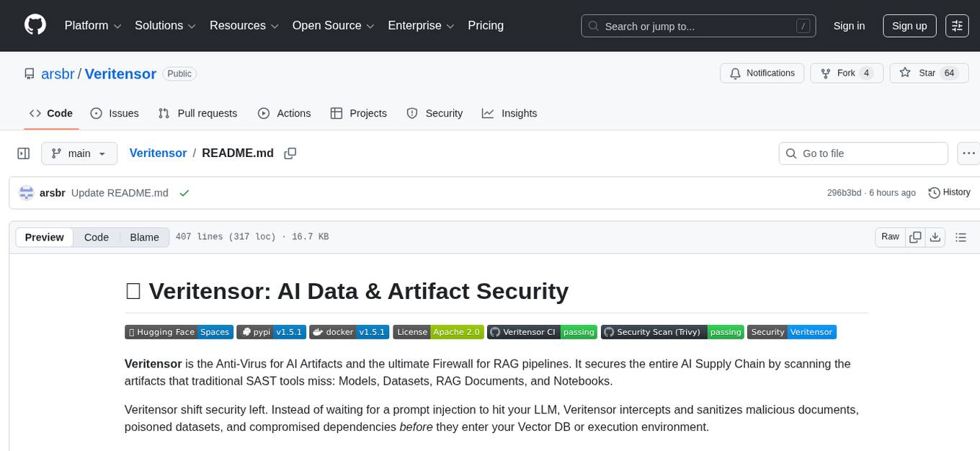Screen dimensions: 980x451
Task: Click the Sign up button
Action: (909, 26)
